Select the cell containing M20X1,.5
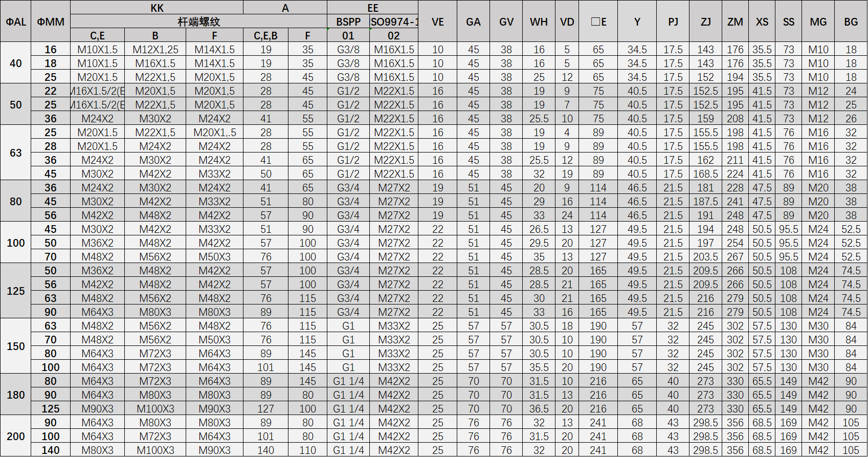Viewport: 868px width, 457px height. click(214, 133)
